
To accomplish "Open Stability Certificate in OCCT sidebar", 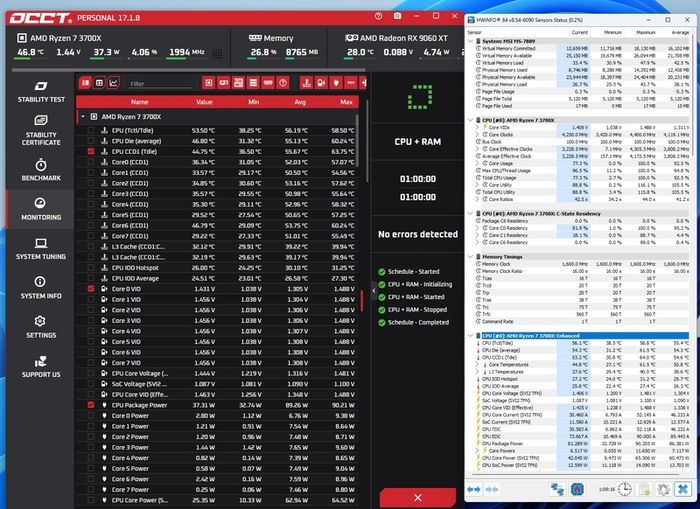I will tap(41, 130).
